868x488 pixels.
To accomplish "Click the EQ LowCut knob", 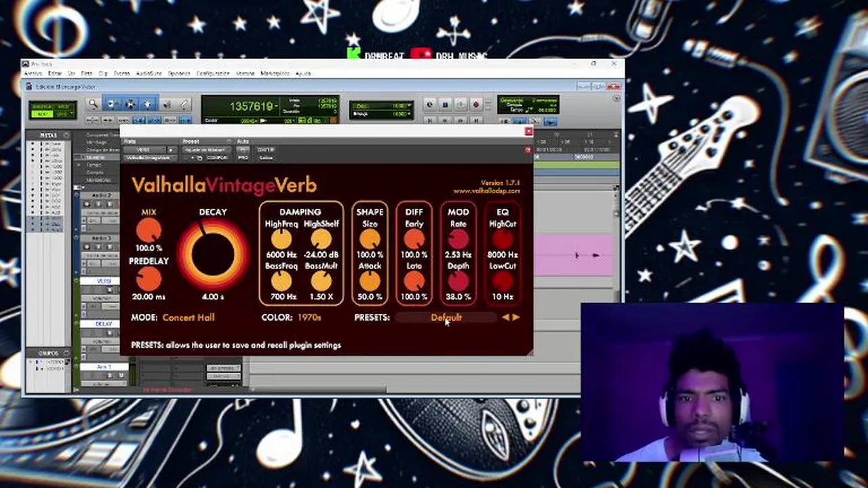I will pyautogui.click(x=502, y=281).
